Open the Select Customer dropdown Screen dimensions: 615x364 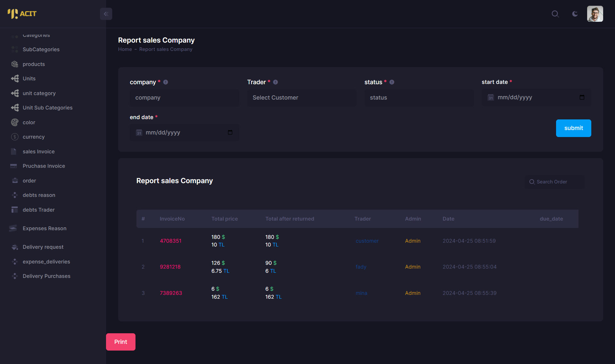[x=301, y=98]
